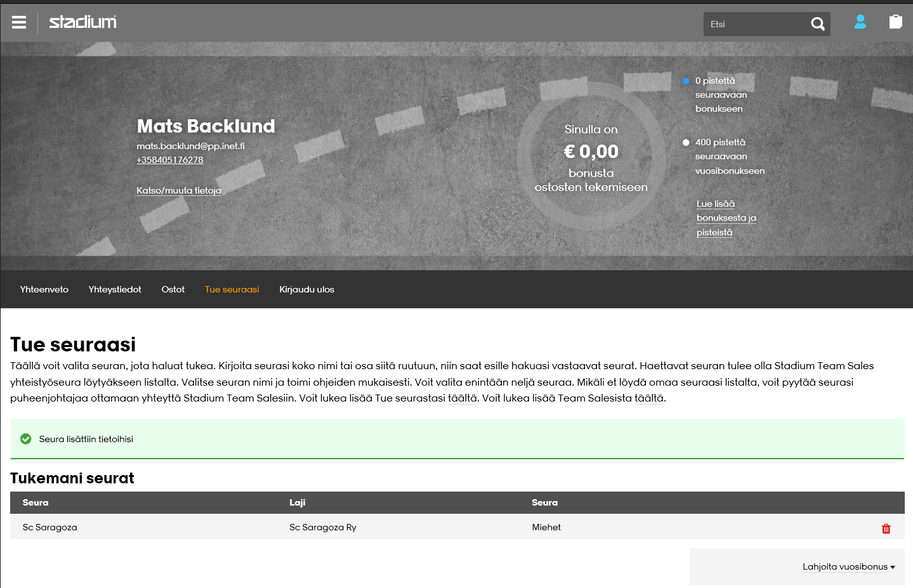
Task: Switch to the Yhteystiedot tab
Action: pyautogui.click(x=115, y=289)
